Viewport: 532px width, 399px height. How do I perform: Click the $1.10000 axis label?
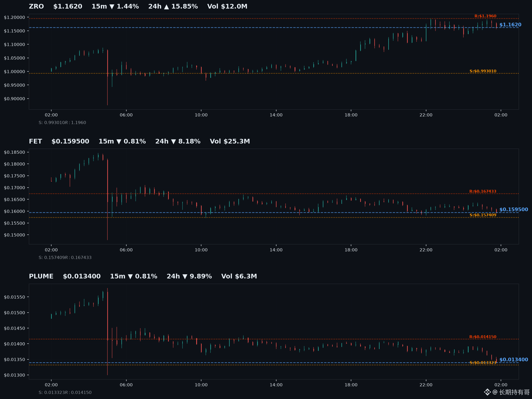[14, 45]
